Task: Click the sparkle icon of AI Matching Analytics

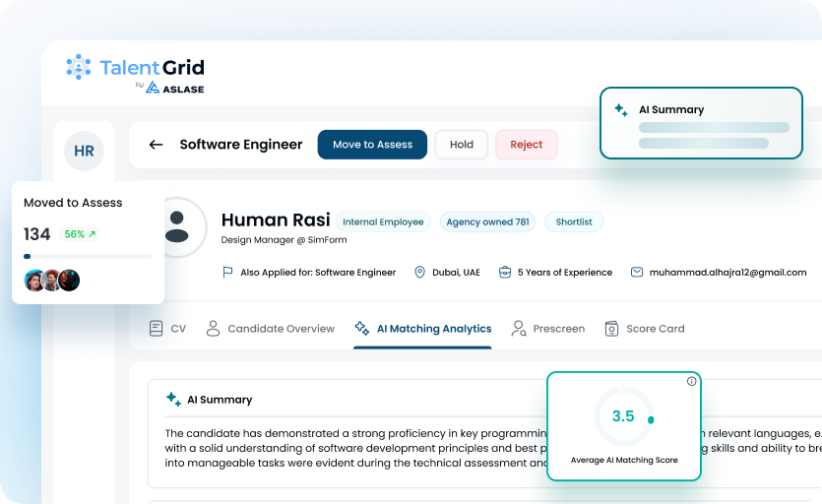Action: point(361,329)
